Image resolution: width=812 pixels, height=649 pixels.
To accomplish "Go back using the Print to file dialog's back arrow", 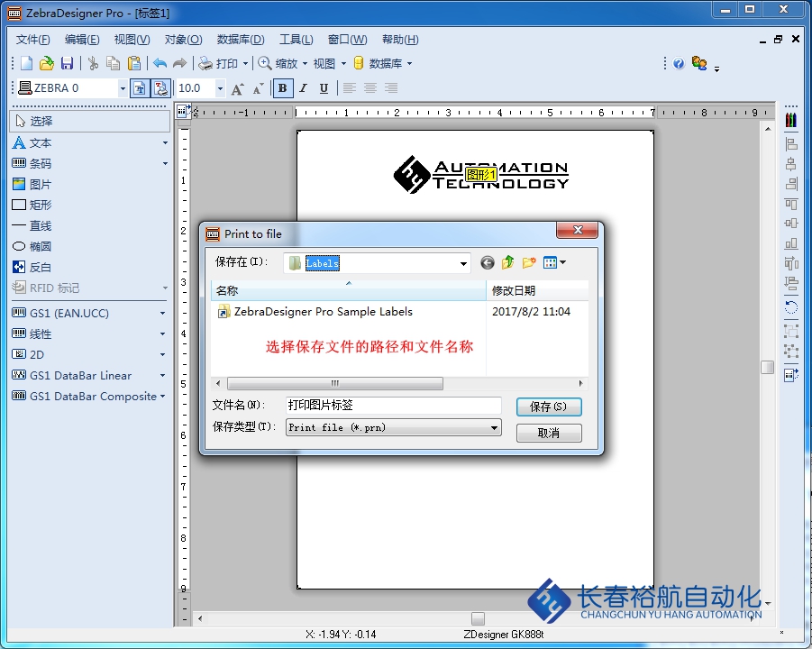I will [x=488, y=263].
